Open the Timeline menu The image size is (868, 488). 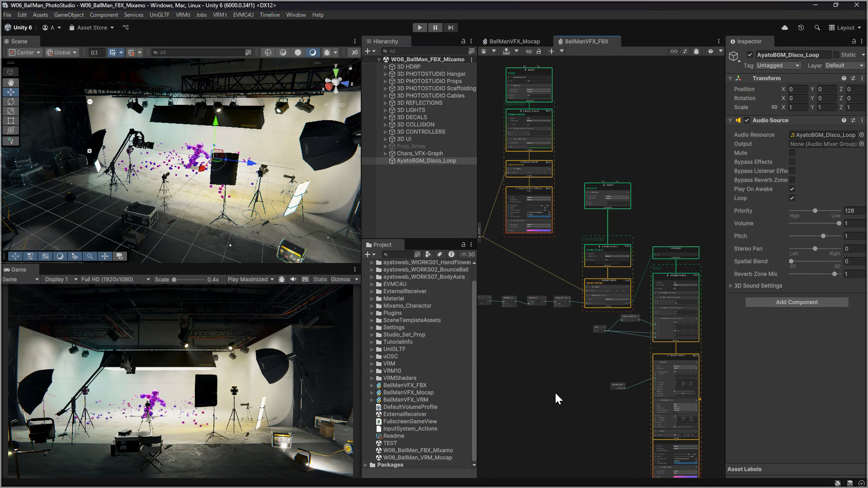[x=269, y=15]
